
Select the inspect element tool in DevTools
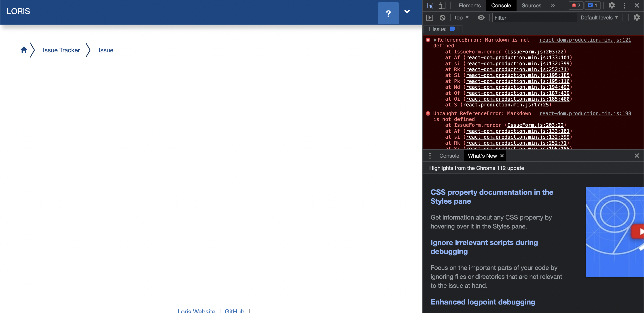click(x=430, y=5)
